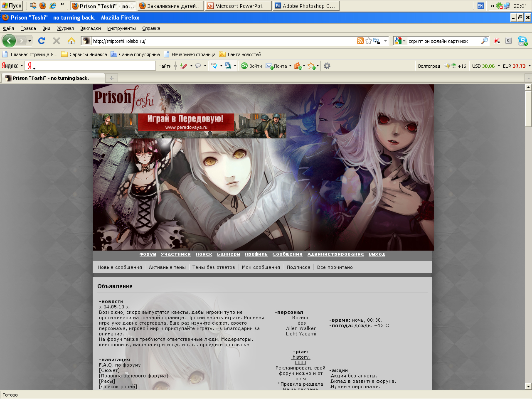Open the Файл menu

pyautogui.click(x=8, y=28)
